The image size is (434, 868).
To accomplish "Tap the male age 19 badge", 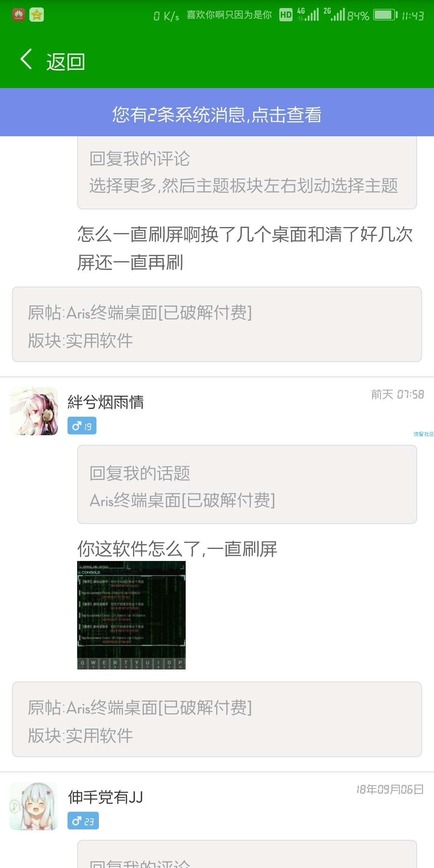I will (x=82, y=426).
